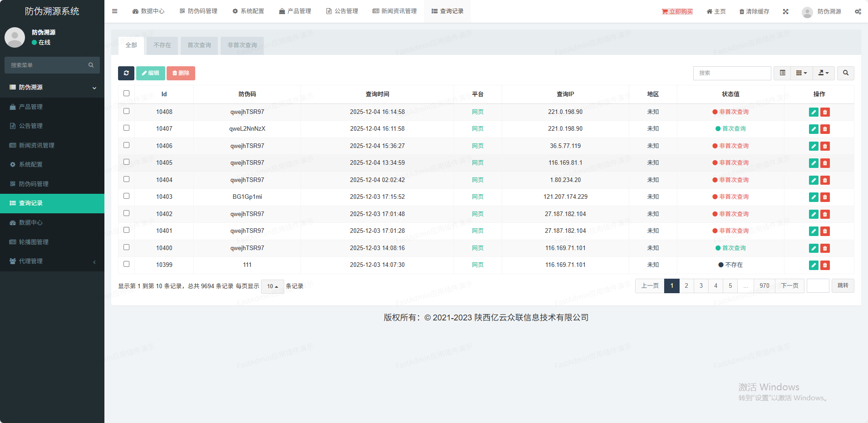Click the table search input field
Screen dimensions: 868x423
click(732, 73)
